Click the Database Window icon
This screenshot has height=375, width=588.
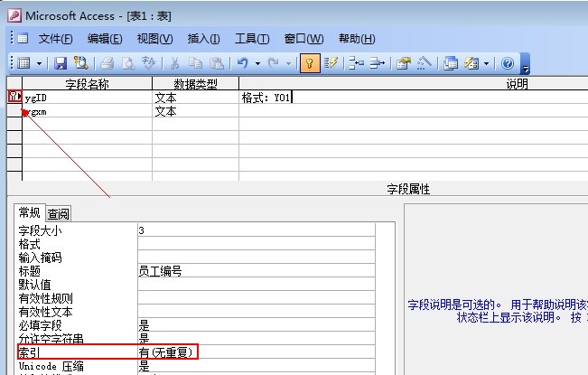[451, 63]
